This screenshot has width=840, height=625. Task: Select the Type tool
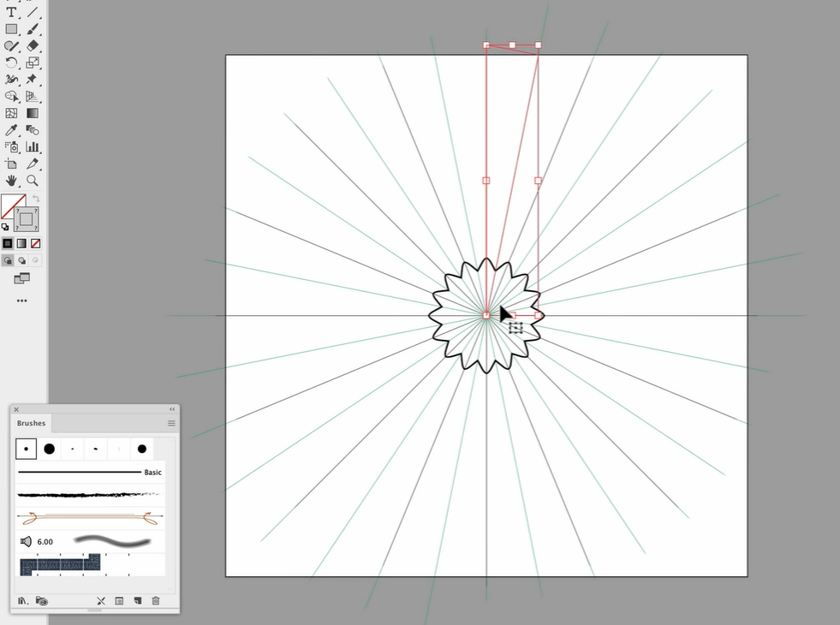(11, 12)
